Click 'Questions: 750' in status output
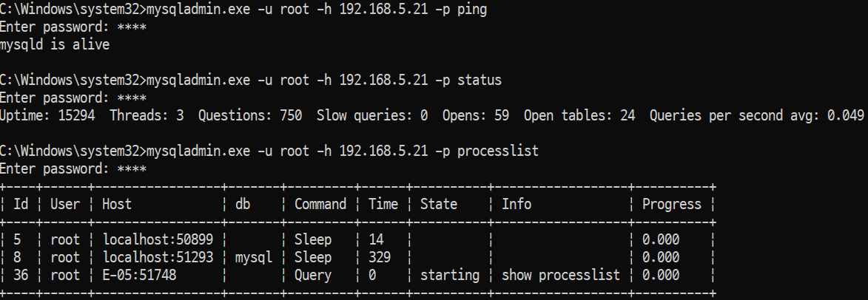 (x=250, y=115)
